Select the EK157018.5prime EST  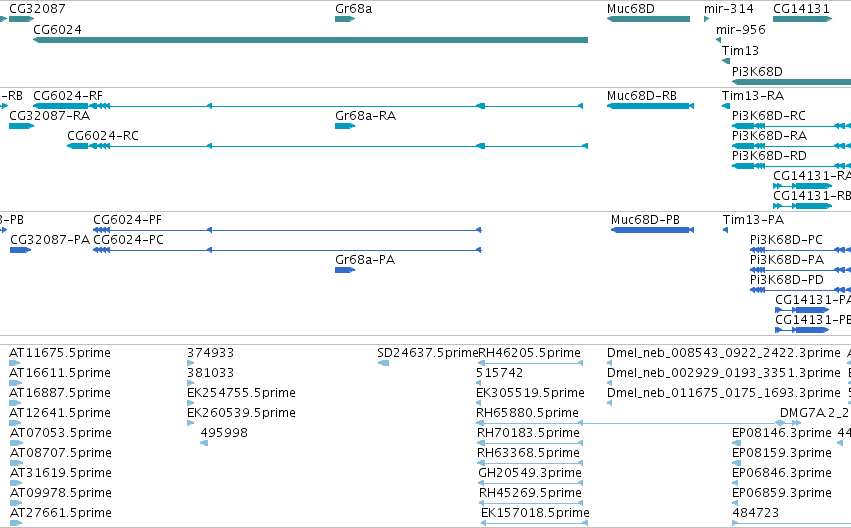[x=534, y=523]
